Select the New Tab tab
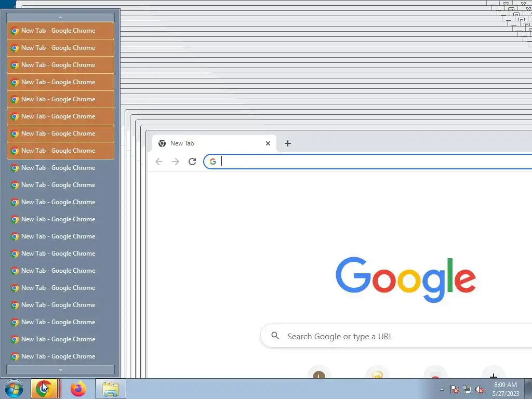Screen dimensions: 532x399 click(214, 143)
